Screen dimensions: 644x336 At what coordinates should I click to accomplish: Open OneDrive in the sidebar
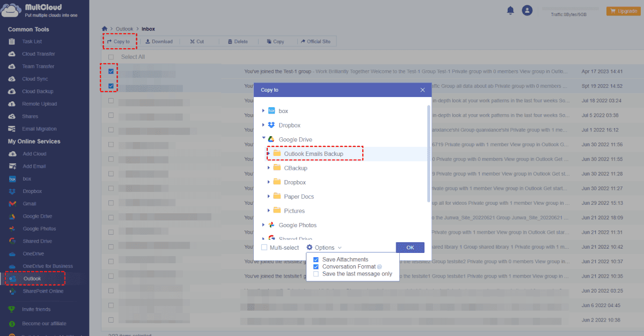click(33, 253)
